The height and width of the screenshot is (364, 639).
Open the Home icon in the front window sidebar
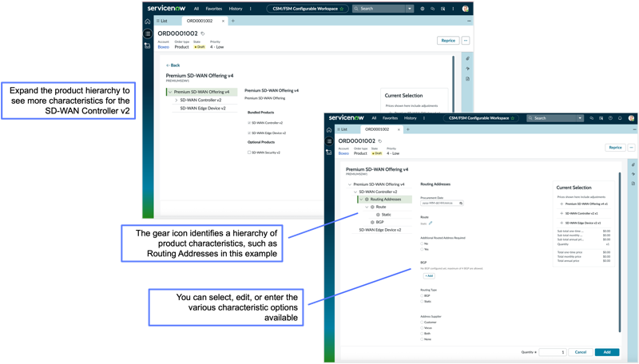tap(329, 130)
